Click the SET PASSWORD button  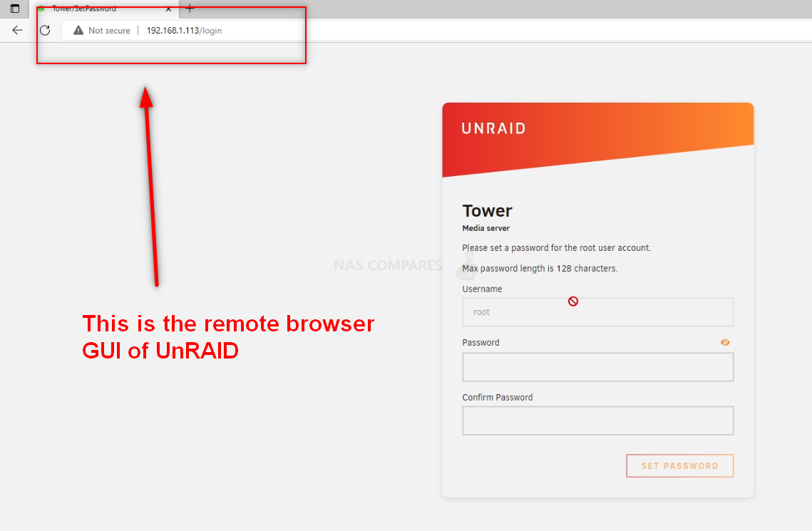679,466
